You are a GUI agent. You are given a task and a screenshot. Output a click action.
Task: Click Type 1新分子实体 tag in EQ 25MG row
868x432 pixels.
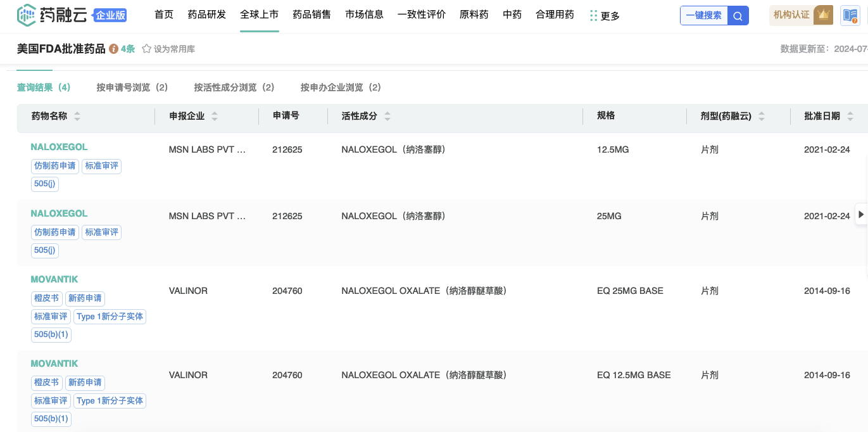coord(110,316)
